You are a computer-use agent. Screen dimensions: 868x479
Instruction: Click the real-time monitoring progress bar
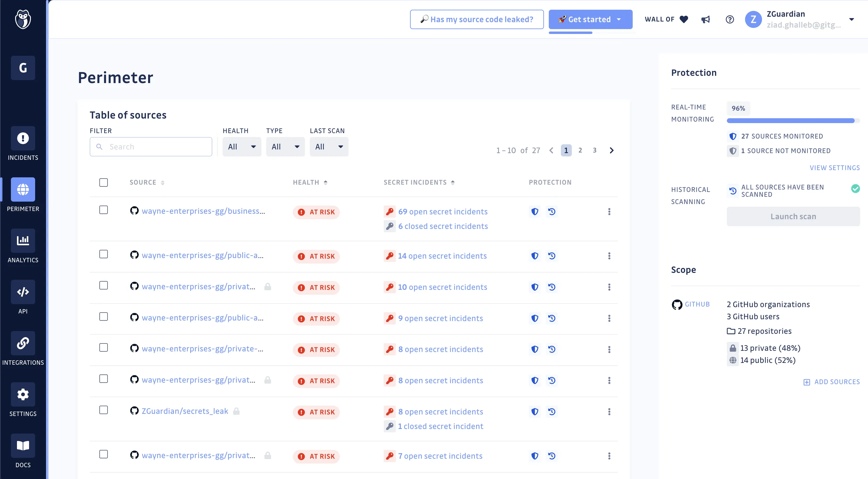793,121
